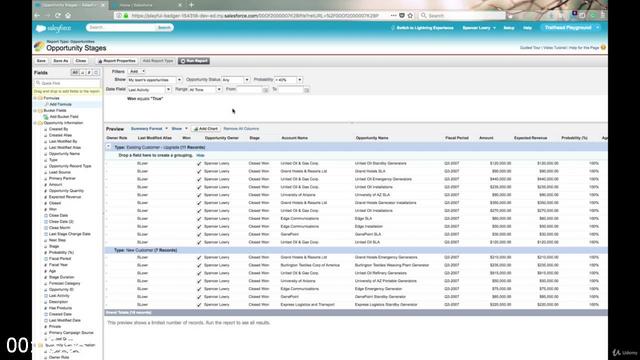The height and width of the screenshot is (360, 640).
Task: Open the Filters Add dropdown
Action: [137, 71]
